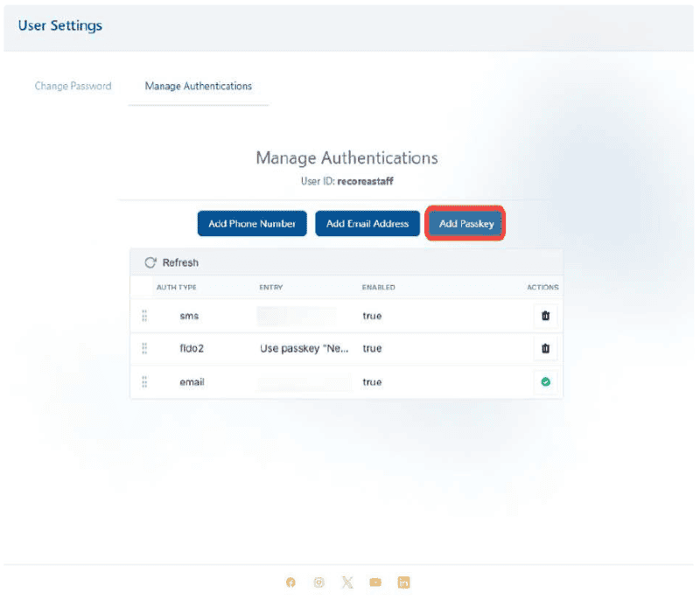Click the Refresh icon above the table
700x600 pixels.
click(x=150, y=262)
